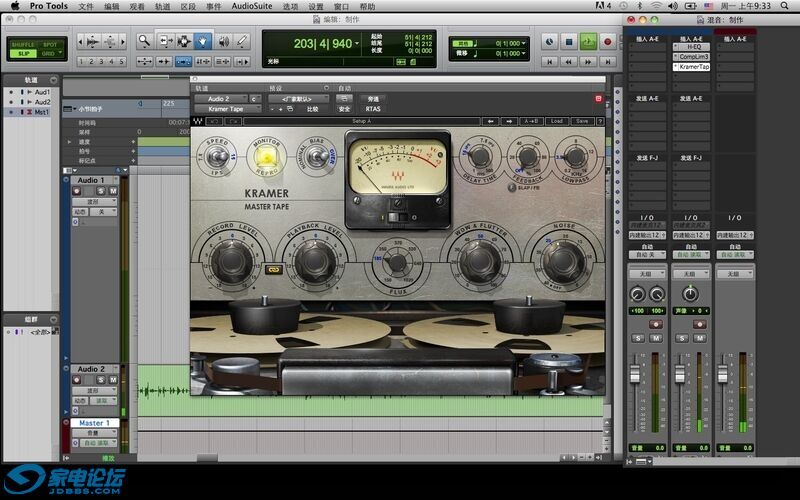Select the Scrubber speaker tool
800x500 pixels.
(x=223, y=41)
